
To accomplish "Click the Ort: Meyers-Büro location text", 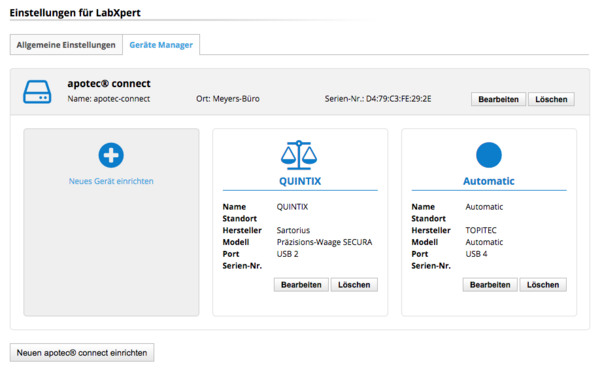I will [228, 99].
